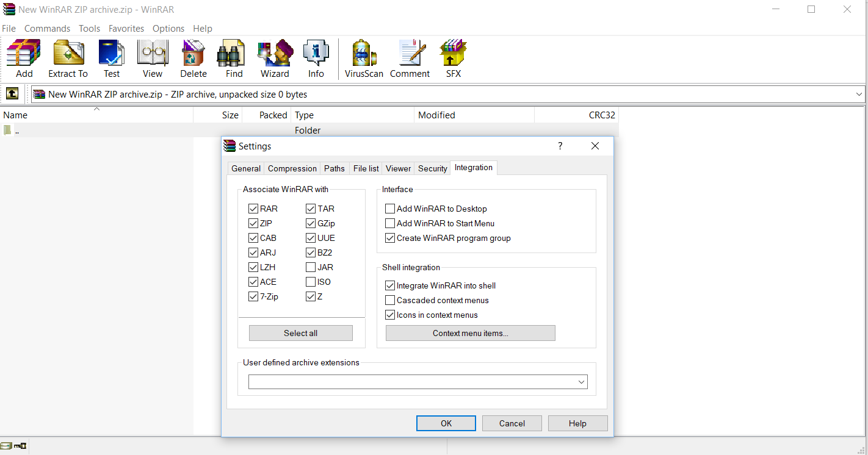Click the Select all button
The image size is (868, 455).
[x=300, y=332]
